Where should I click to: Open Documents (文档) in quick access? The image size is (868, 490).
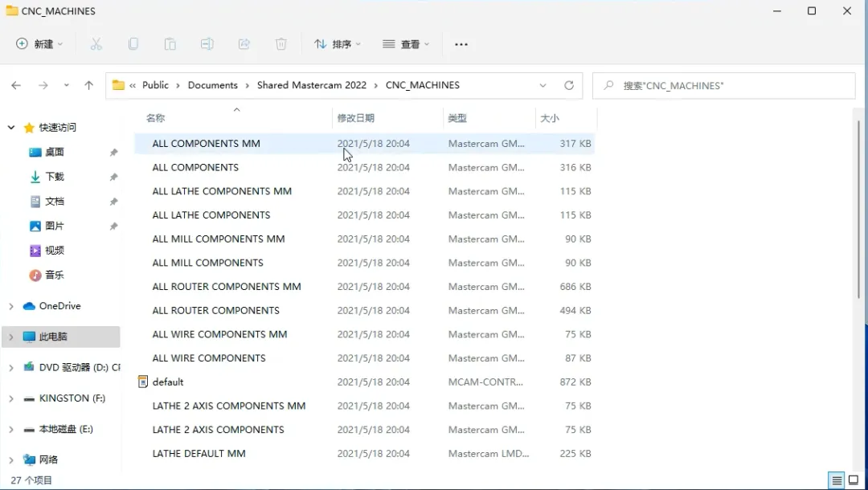[x=55, y=202]
